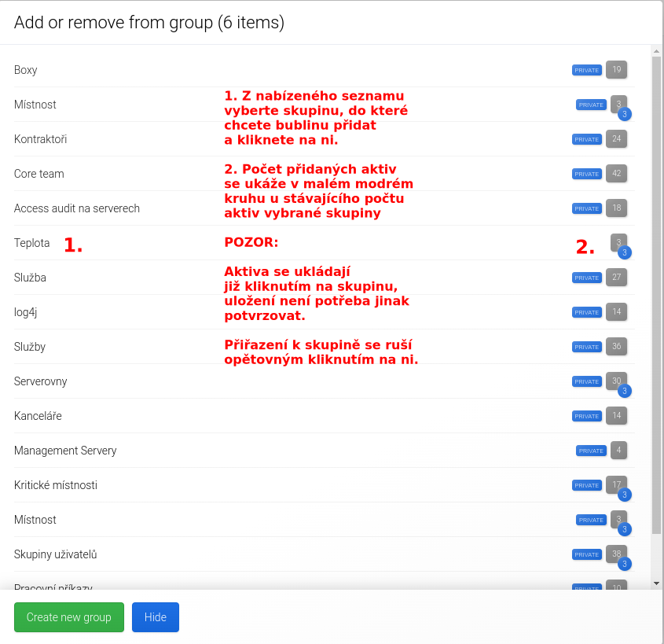Viewport: 664px width, 644px height.
Task: Click the scrollbar up arrow
Action: click(657, 51)
